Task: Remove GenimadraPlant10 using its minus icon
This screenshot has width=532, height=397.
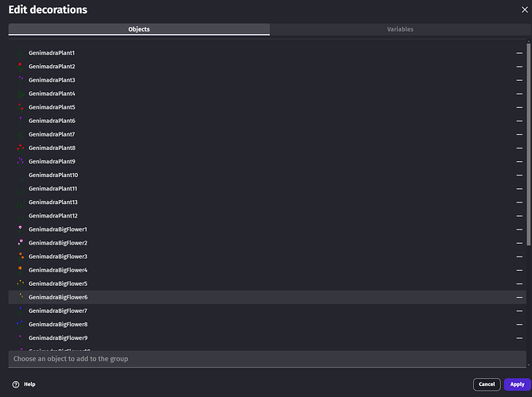Action: click(x=519, y=175)
